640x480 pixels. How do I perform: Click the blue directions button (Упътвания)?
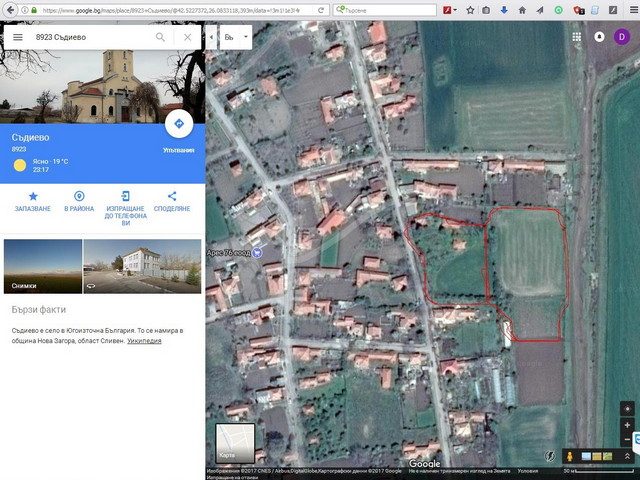point(178,125)
